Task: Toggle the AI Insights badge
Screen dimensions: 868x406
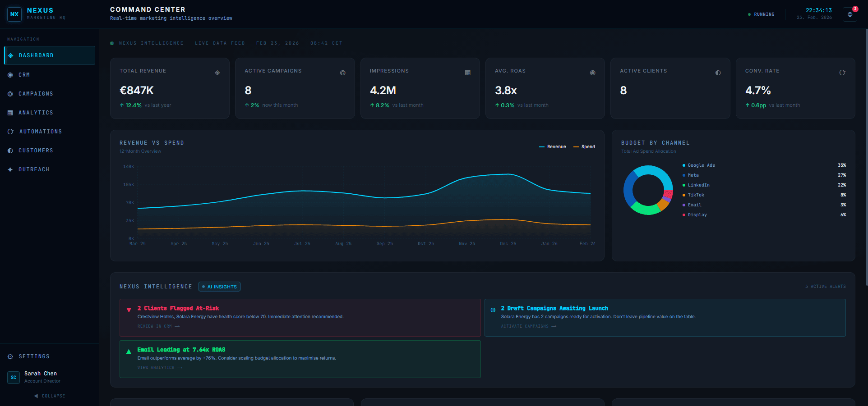Action: 219,287
